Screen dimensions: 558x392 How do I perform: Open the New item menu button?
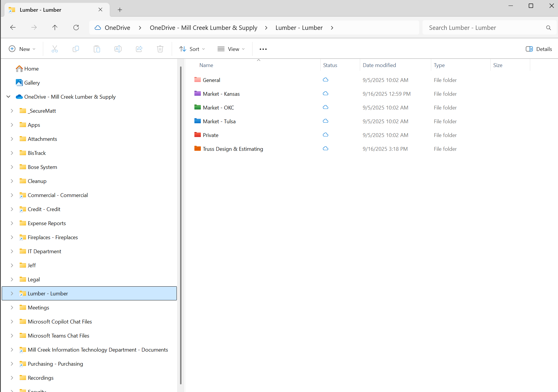pyautogui.click(x=22, y=49)
